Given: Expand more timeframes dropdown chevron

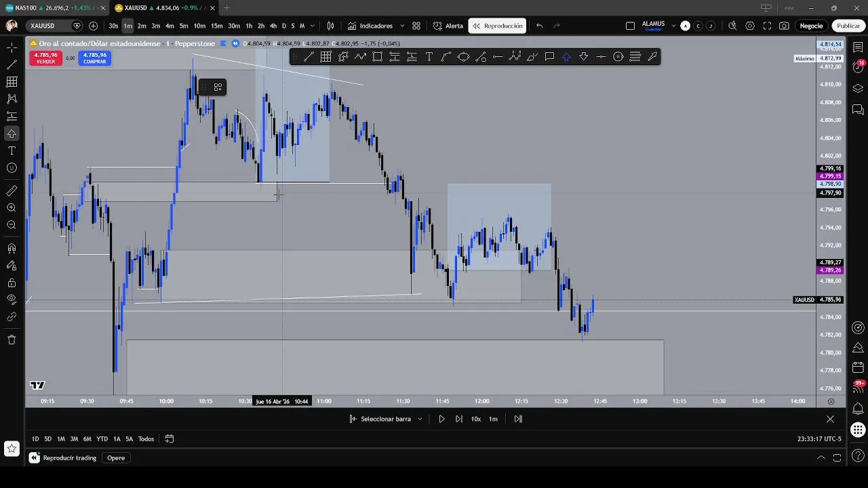Looking at the screenshot, I should (312, 26).
